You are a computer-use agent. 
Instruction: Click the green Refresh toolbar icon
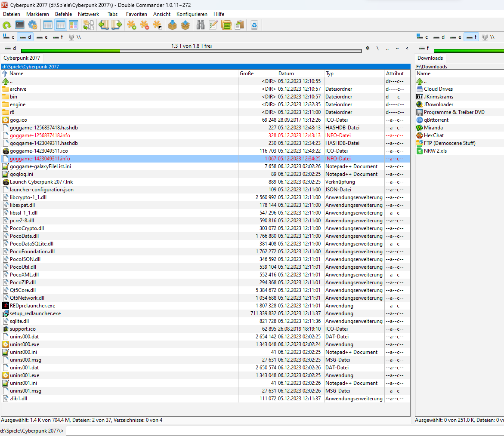click(x=7, y=25)
